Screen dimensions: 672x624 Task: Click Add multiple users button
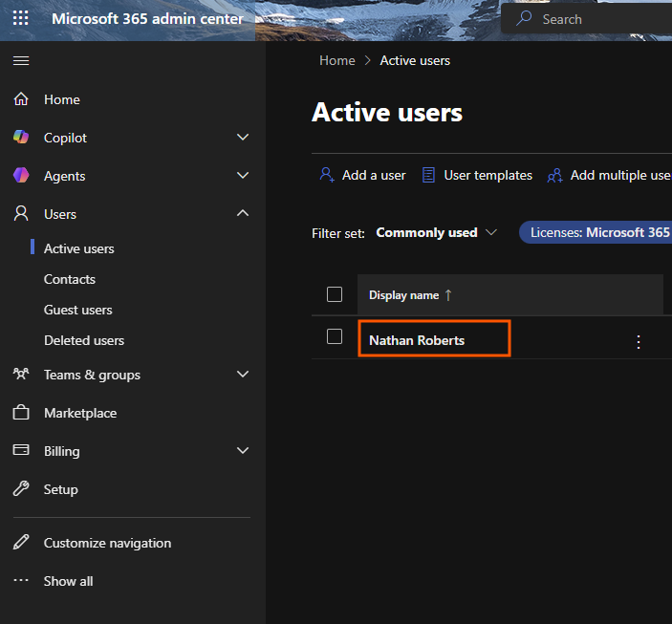click(x=609, y=175)
